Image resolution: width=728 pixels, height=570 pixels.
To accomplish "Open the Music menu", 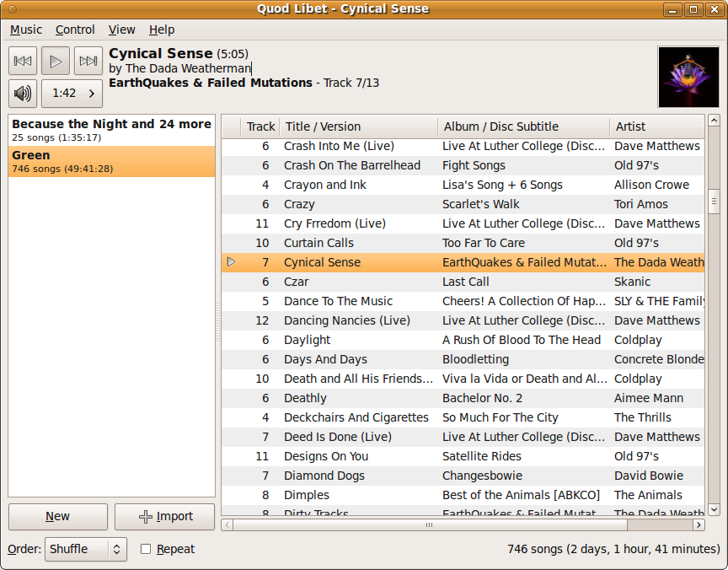I will pos(26,30).
